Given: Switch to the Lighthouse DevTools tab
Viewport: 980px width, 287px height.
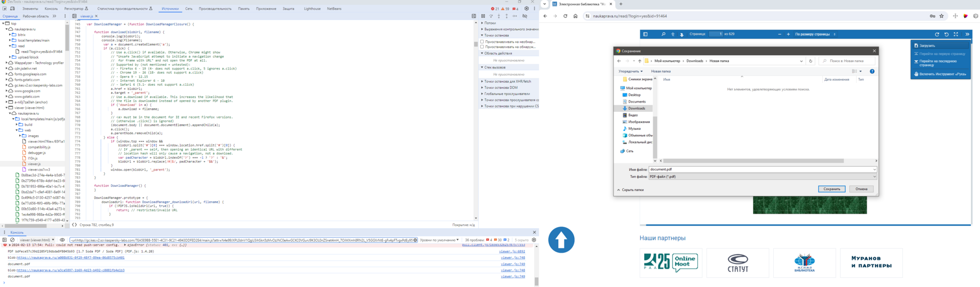Looking at the screenshot, I should pyautogui.click(x=312, y=9).
